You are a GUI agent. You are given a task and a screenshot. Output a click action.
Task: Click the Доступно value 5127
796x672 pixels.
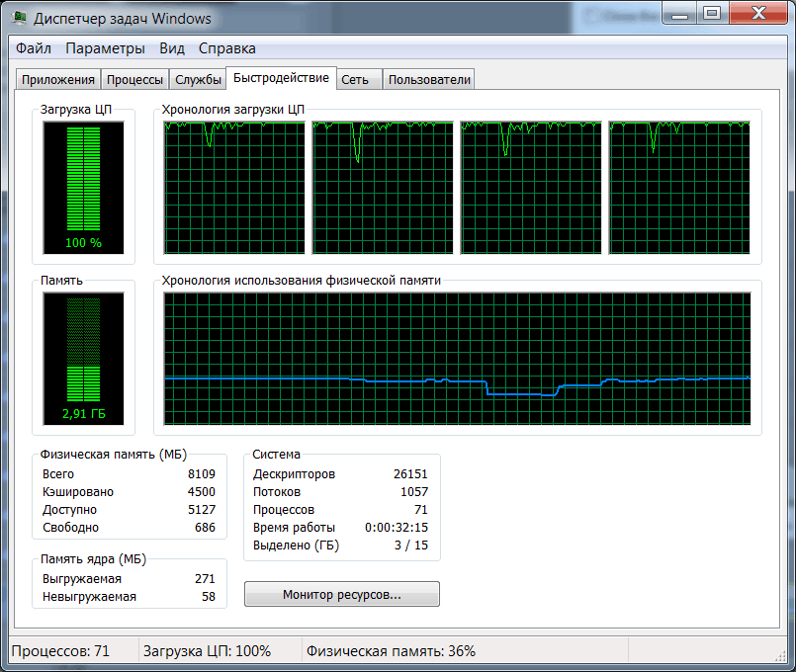202,510
